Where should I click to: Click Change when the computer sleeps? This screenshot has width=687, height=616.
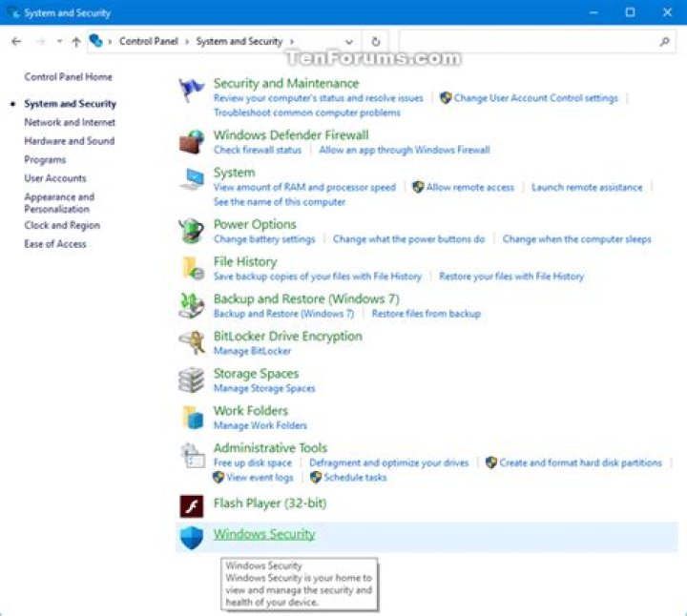pos(576,239)
